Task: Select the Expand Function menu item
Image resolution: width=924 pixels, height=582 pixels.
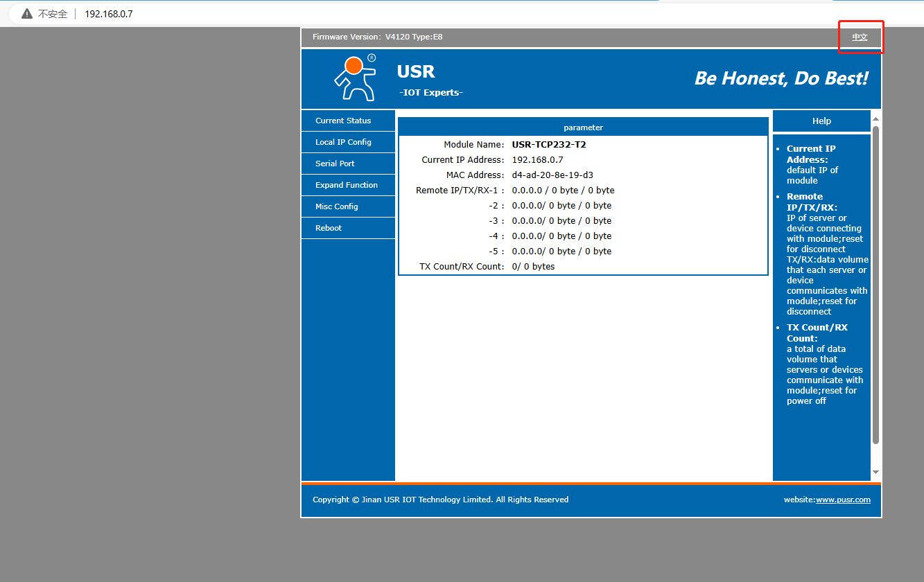Action: coord(347,185)
